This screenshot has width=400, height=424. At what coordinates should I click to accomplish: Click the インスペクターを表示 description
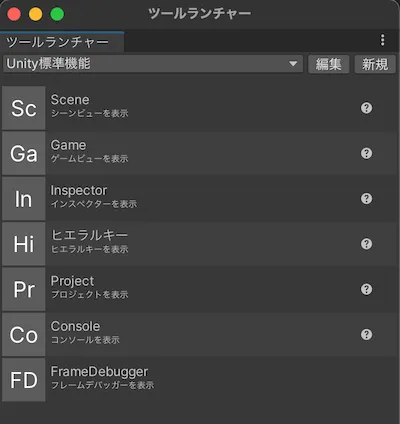(x=94, y=204)
